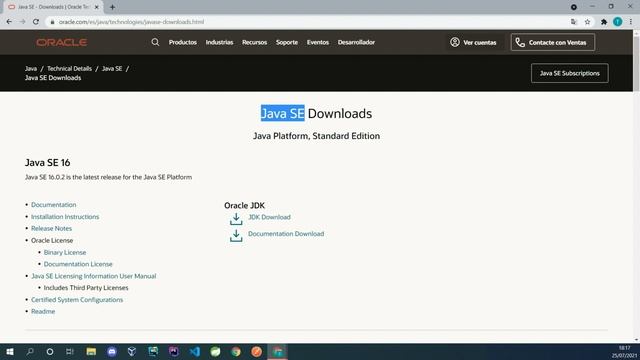Open the orange Postman icon on taskbar
The width and height of the screenshot is (640, 360).
pyautogui.click(x=256, y=351)
